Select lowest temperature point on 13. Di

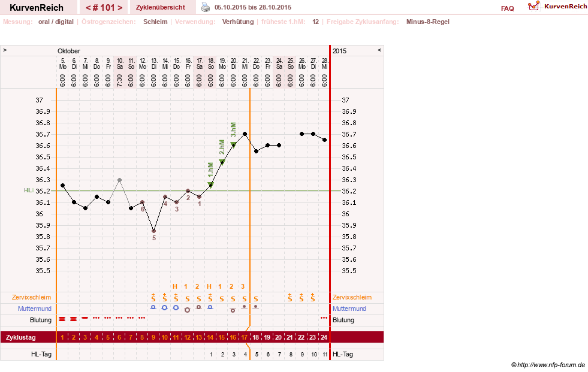pos(154,231)
